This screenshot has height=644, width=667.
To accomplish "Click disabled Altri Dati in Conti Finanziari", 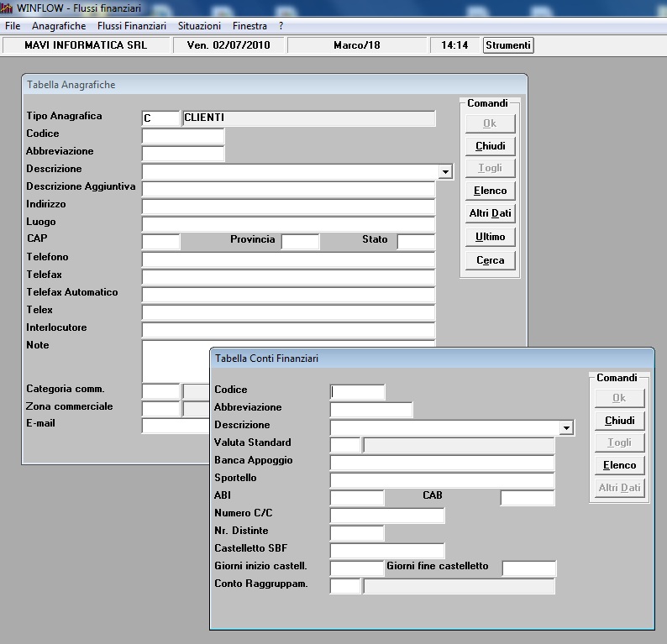I will (x=619, y=488).
